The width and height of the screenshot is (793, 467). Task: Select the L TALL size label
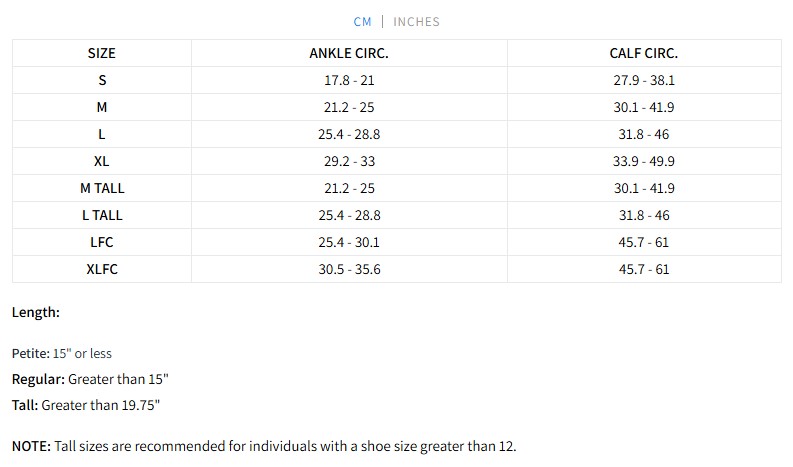(x=102, y=215)
